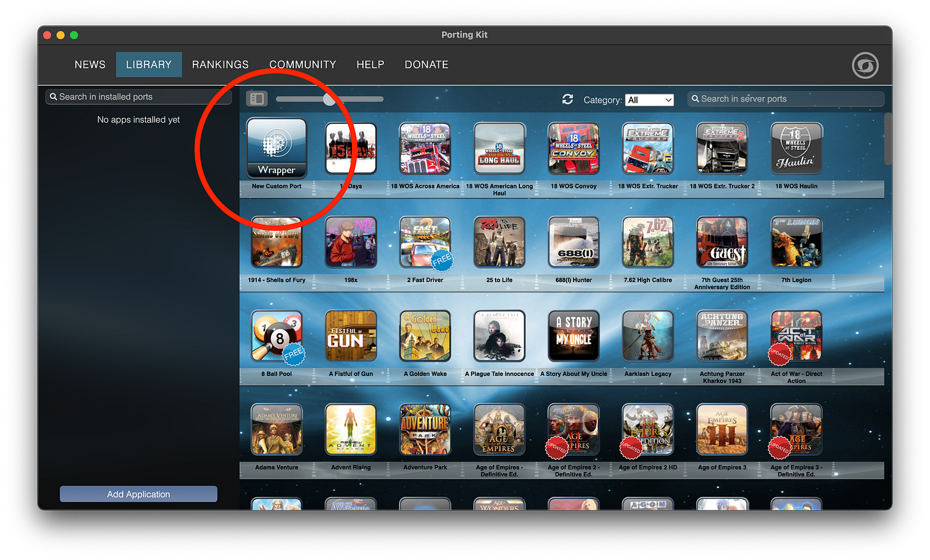The width and height of the screenshot is (930, 560).
Task: Select the 18 WOS Convoy game icon
Action: (574, 148)
